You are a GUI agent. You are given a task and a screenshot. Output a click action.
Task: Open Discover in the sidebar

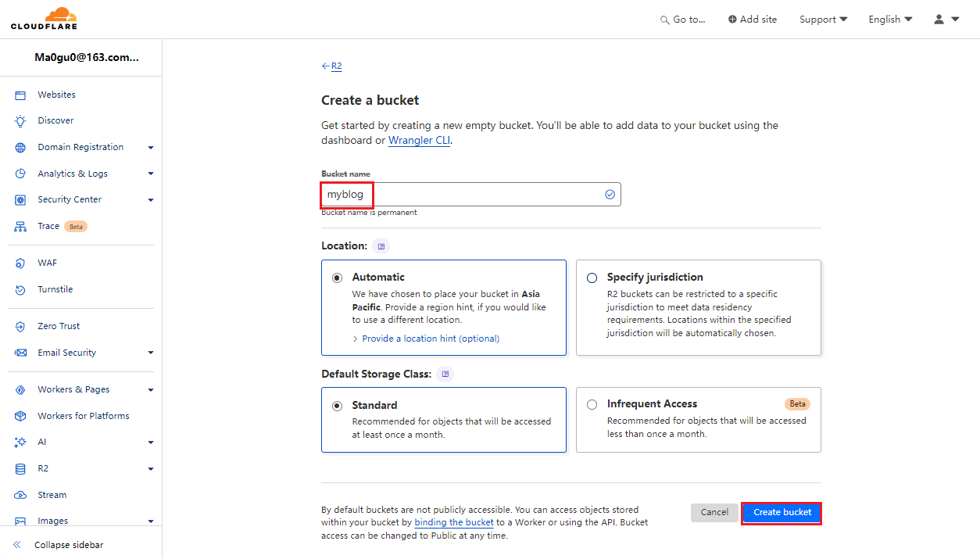click(55, 120)
